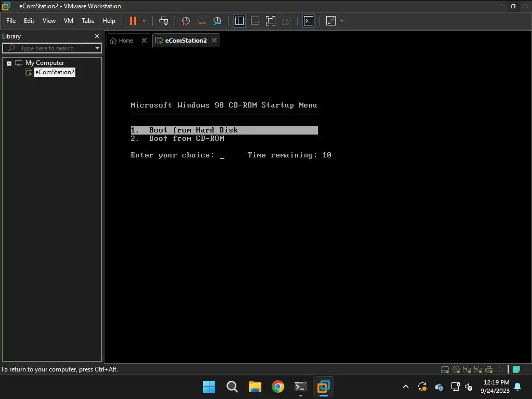Take a snapshot of this virtual machine
532x399 pixels.
pos(185,21)
